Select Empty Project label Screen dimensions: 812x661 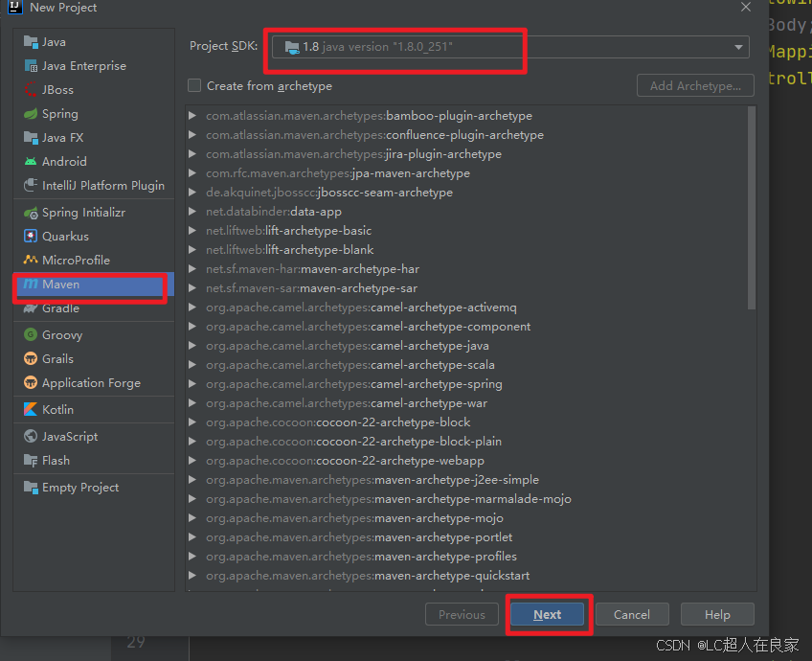[x=80, y=488]
